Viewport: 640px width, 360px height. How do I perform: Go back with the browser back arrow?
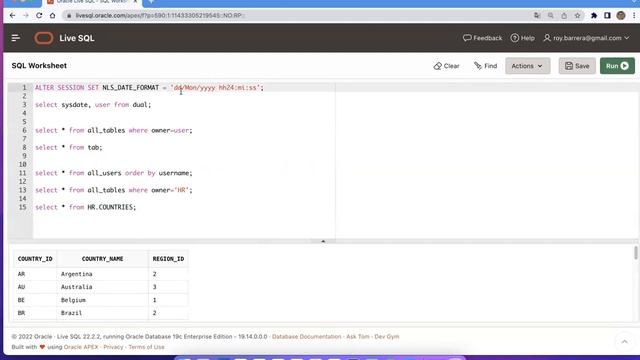(12, 16)
